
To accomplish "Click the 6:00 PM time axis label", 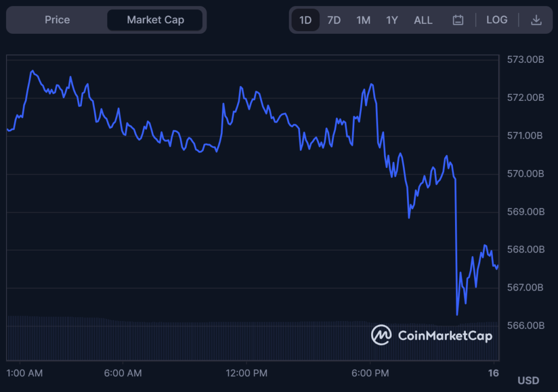I will (x=371, y=373).
